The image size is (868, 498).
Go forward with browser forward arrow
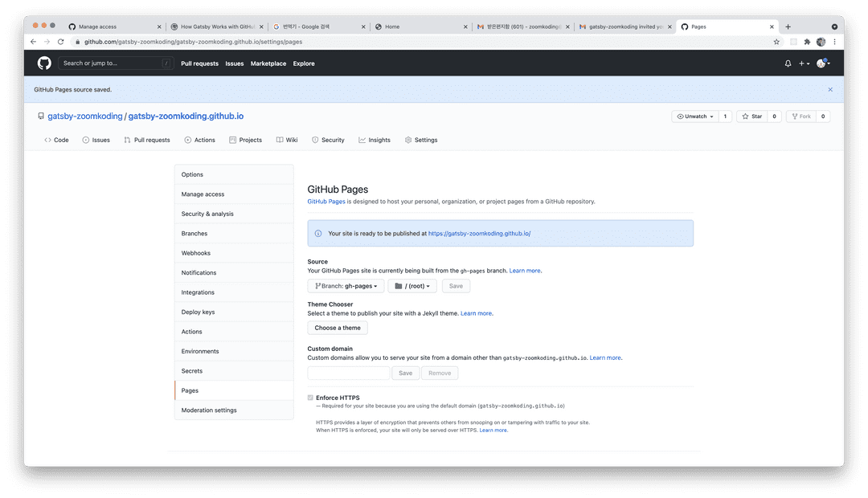click(47, 42)
